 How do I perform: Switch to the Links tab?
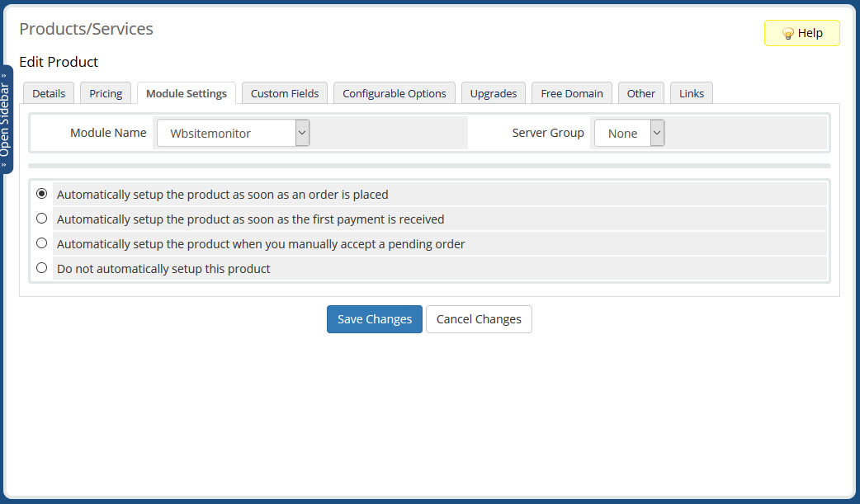tap(691, 93)
